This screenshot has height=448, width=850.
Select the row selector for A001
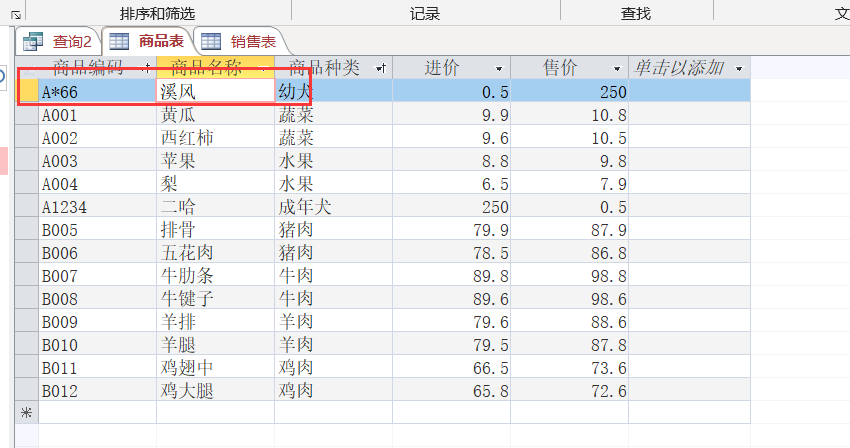pos(27,115)
